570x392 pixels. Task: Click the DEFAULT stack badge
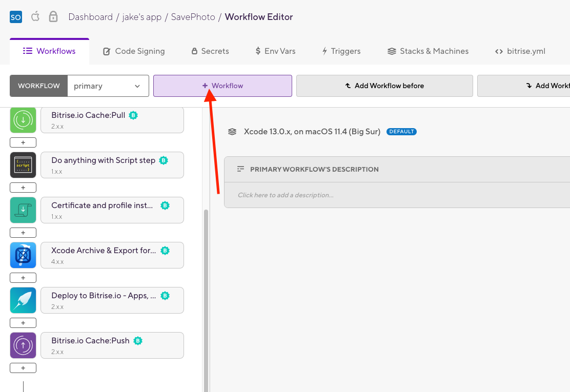tap(401, 132)
